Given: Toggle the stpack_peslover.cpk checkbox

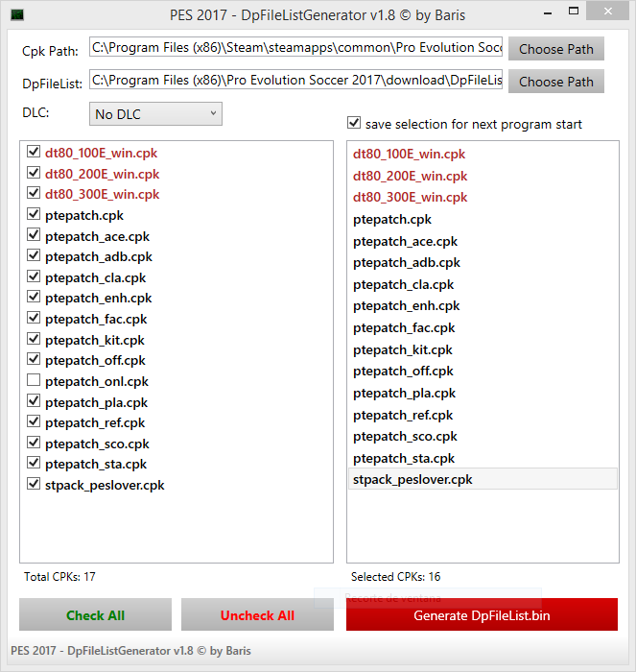Looking at the screenshot, I should click(34, 484).
